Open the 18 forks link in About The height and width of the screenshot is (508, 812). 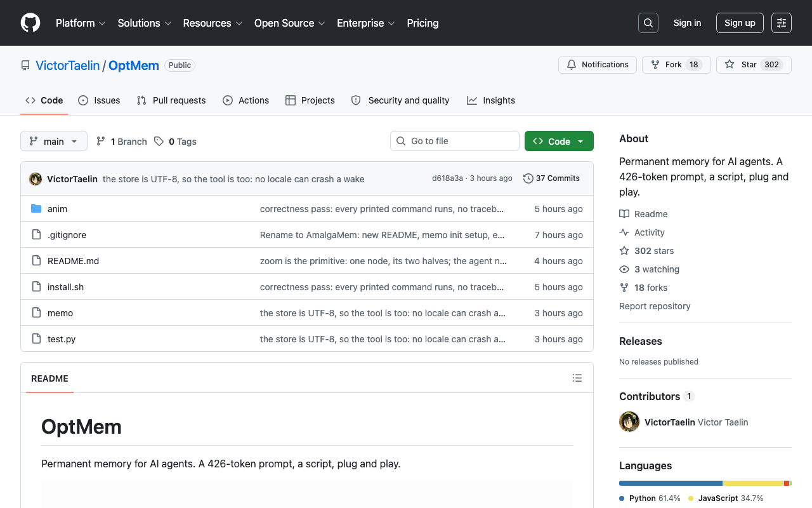[x=643, y=288]
